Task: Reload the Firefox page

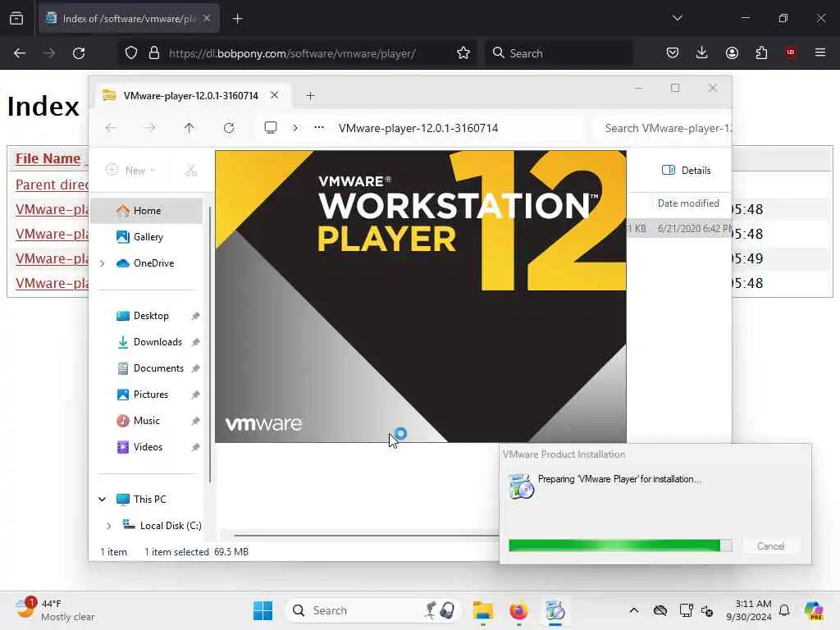Action: pyautogui.click(x=79, y=53)
